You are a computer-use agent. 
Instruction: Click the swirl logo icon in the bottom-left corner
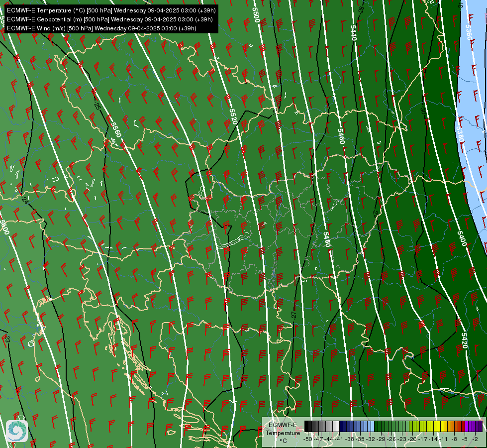(17, 431)
